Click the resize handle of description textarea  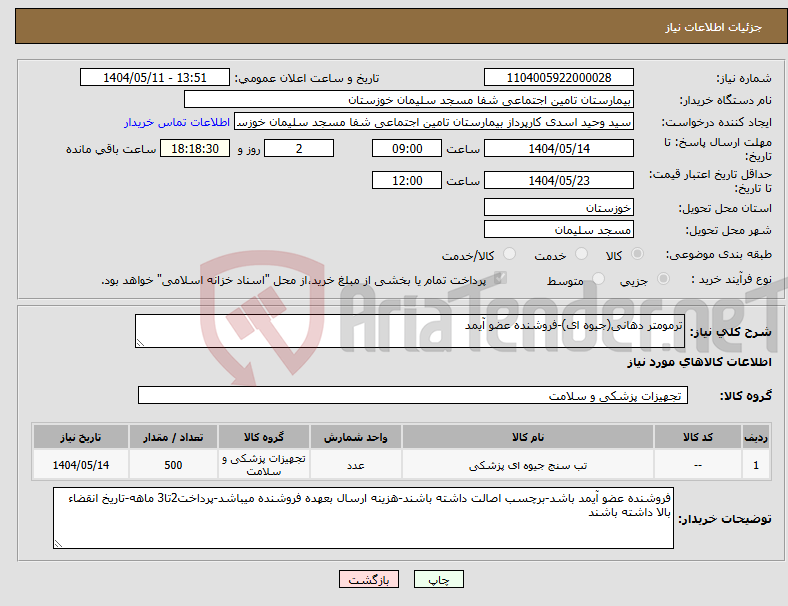point(140,343)
